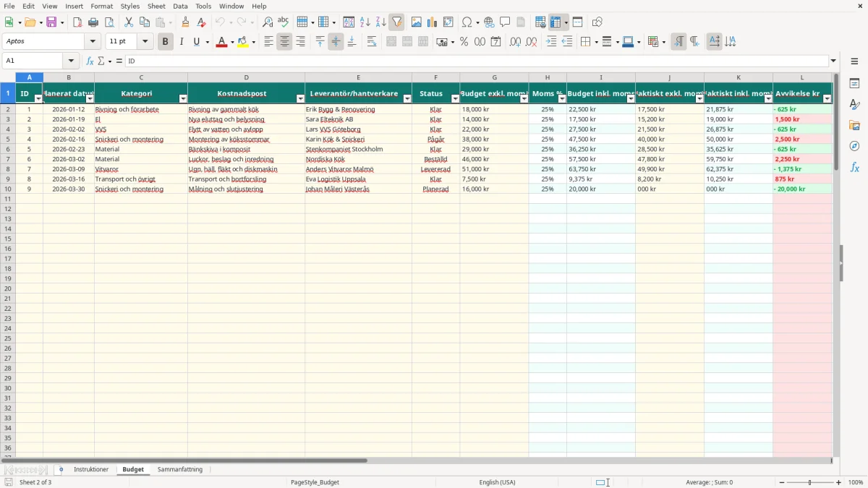The image size is (868, 488).
Task: Open the Sheet menu
Action: click(x=156, y=6)
